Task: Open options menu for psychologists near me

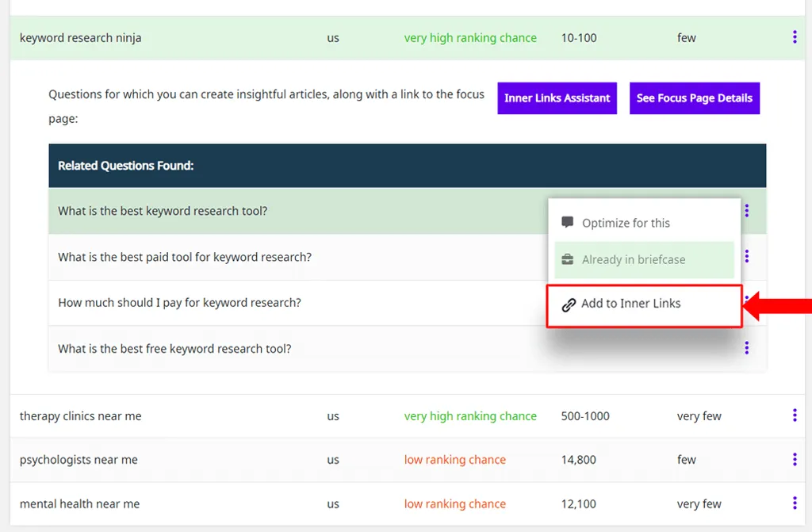Action: 795,459
